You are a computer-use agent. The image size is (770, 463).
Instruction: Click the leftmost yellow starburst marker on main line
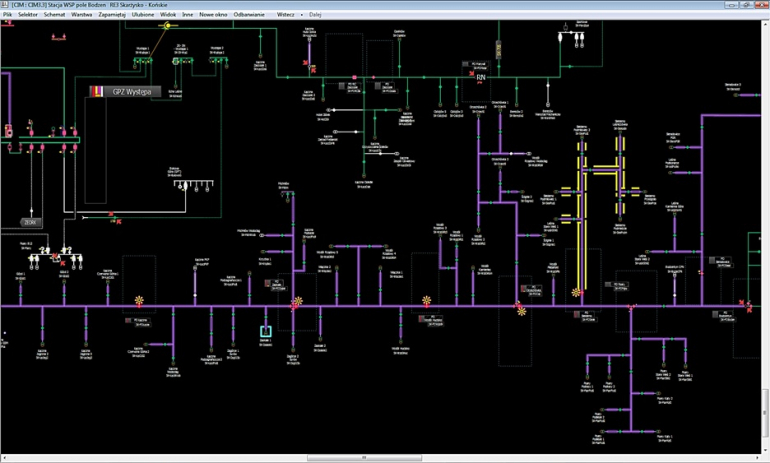tap(140, 300)
